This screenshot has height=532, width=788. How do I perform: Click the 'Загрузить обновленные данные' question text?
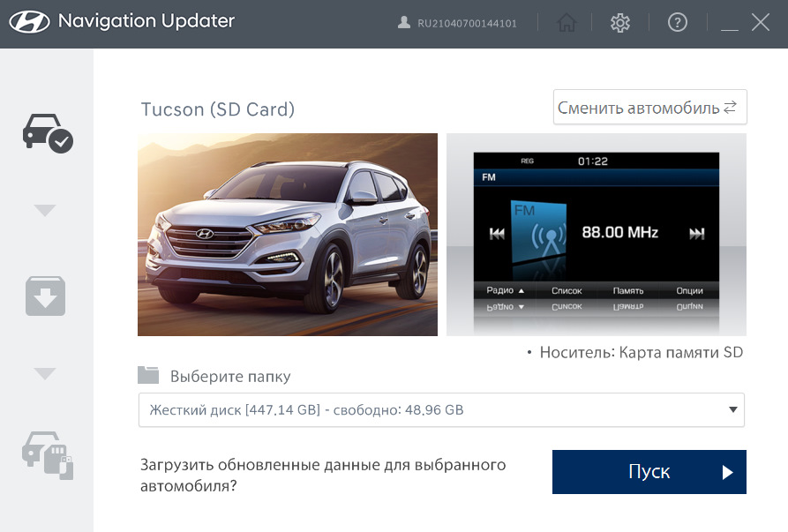(323, 476)
